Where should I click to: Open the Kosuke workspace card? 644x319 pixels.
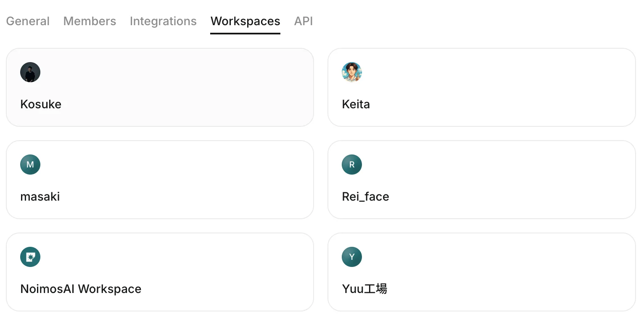(x=160, y=87)
